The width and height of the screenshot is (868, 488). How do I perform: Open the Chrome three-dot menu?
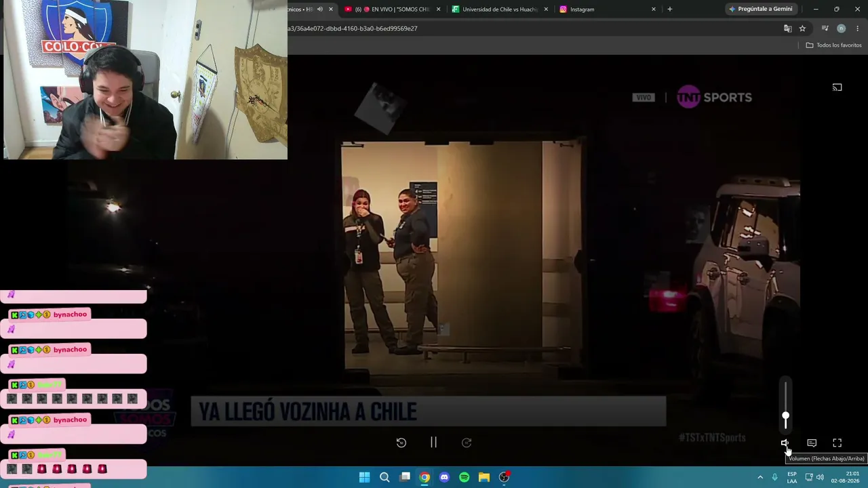tap(858, 28)
